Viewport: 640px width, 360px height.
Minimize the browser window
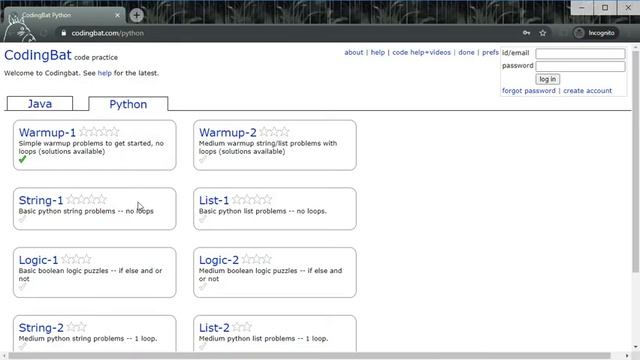582,8
